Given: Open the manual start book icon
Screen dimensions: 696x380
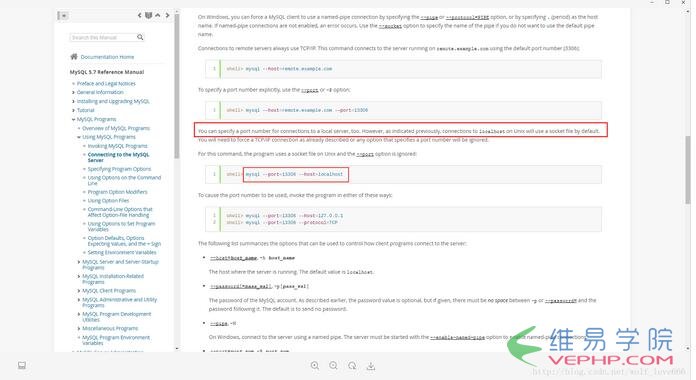Looking at the screenshot, I should click(x=148, y=16).
